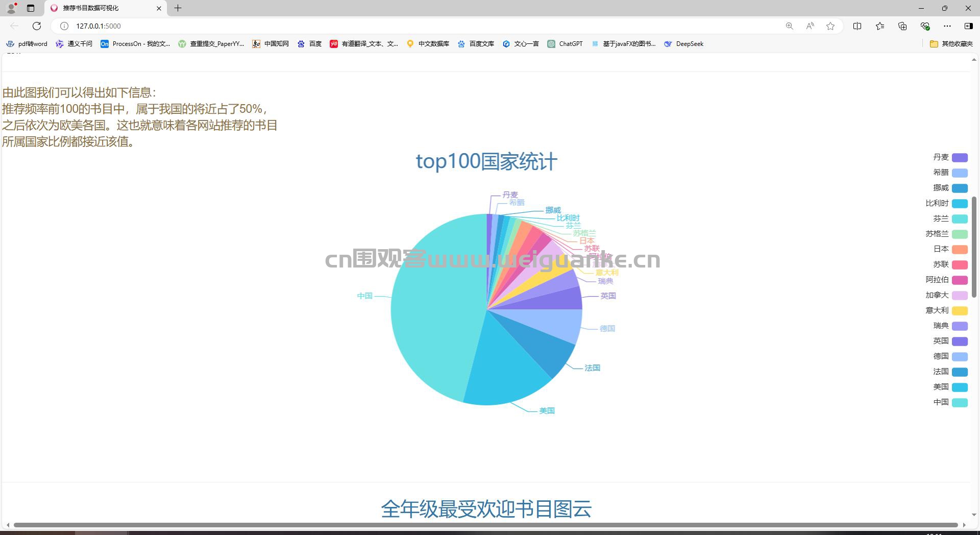980x535 pixels.
Task: Click the address bar showing 127.0.0.1:5000
Action: pyautogui.click(x=419, y=26)
